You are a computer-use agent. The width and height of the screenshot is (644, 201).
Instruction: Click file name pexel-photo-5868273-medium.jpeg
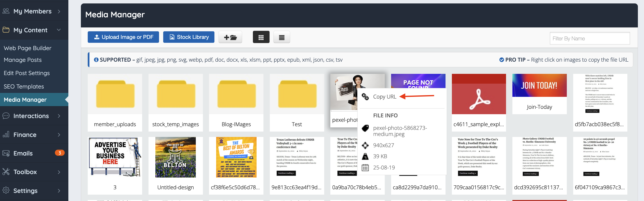[x=400, y=131]
